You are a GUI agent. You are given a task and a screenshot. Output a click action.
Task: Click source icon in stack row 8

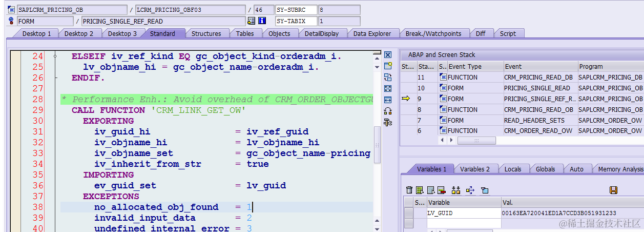point(443,109)
